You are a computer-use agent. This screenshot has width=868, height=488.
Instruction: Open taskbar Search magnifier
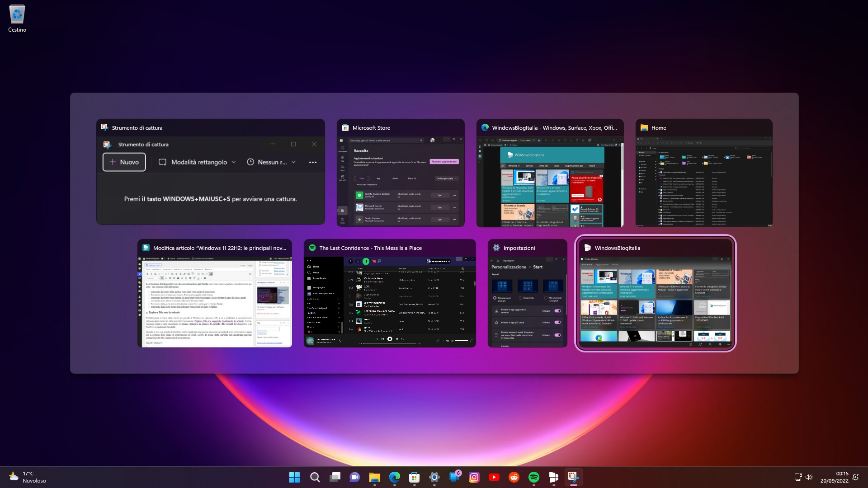(315, 477)
